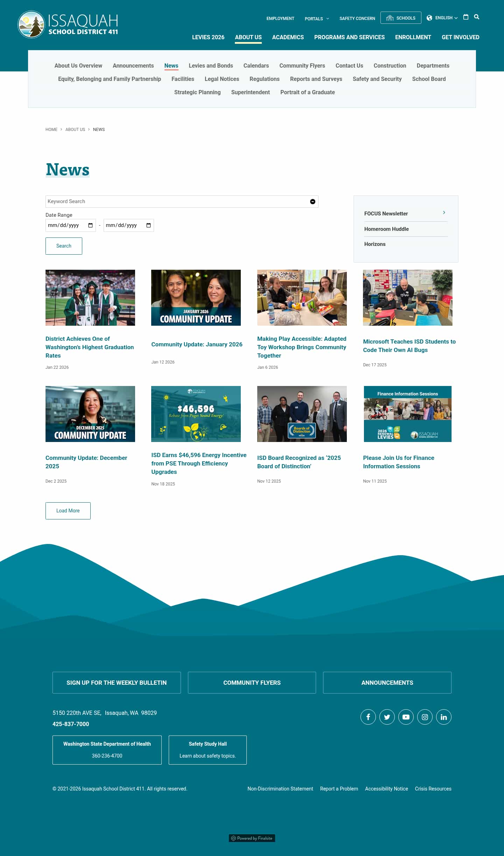
Task: Open the adapted toy workshop photo
Action: 302,298
